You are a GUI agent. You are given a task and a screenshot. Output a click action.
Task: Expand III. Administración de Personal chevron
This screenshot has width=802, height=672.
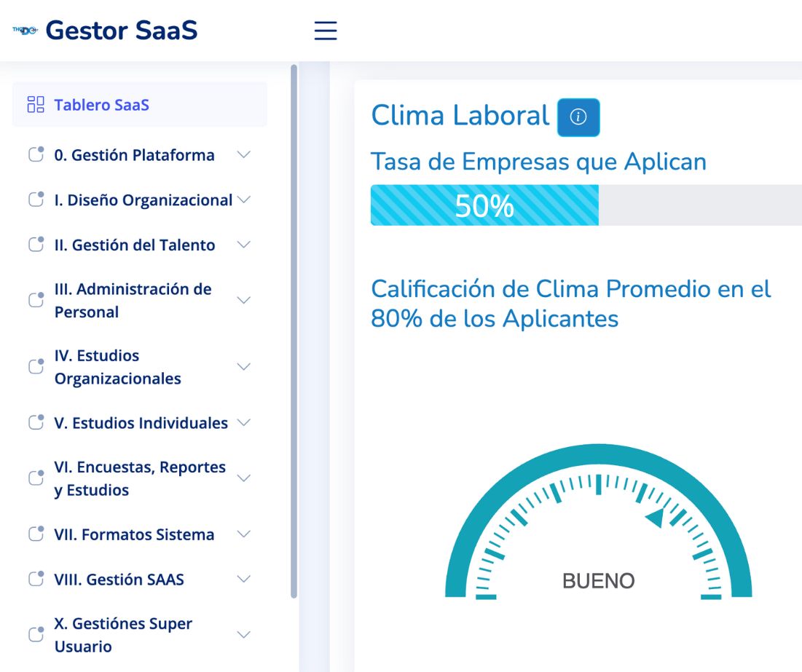[244, 300]
